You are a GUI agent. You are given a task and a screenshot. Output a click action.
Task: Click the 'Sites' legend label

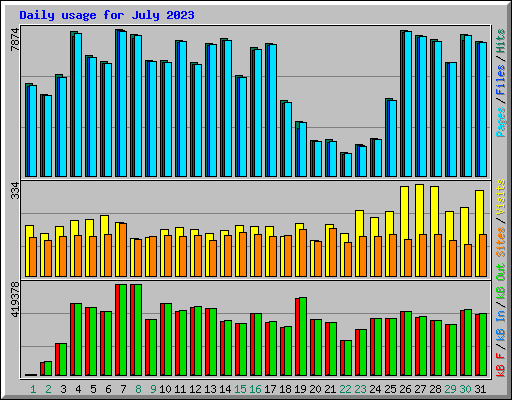click(501, 242)
